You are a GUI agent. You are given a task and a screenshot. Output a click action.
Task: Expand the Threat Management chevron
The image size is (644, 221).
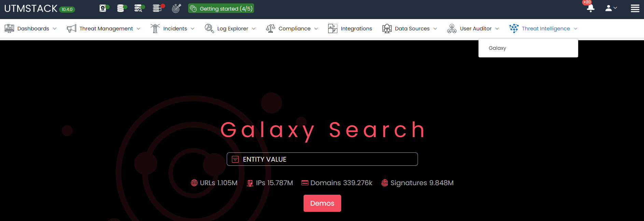(138, 29)
